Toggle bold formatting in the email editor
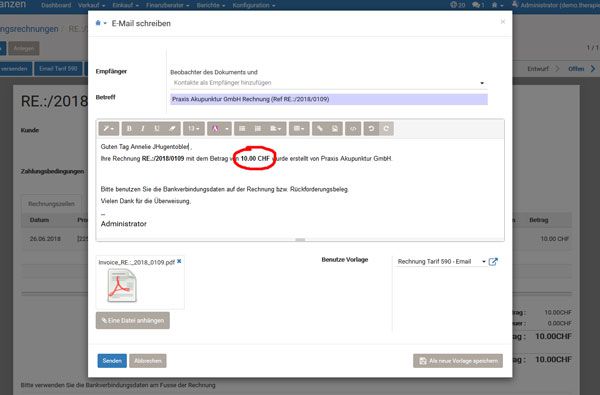This screenshot has width=600, height=395. pyautogui.click(x=129, y=129)
